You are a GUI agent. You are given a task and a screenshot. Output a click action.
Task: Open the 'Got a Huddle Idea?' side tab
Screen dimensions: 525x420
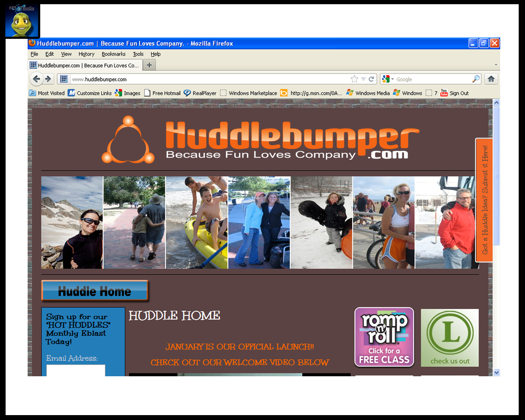484,200
